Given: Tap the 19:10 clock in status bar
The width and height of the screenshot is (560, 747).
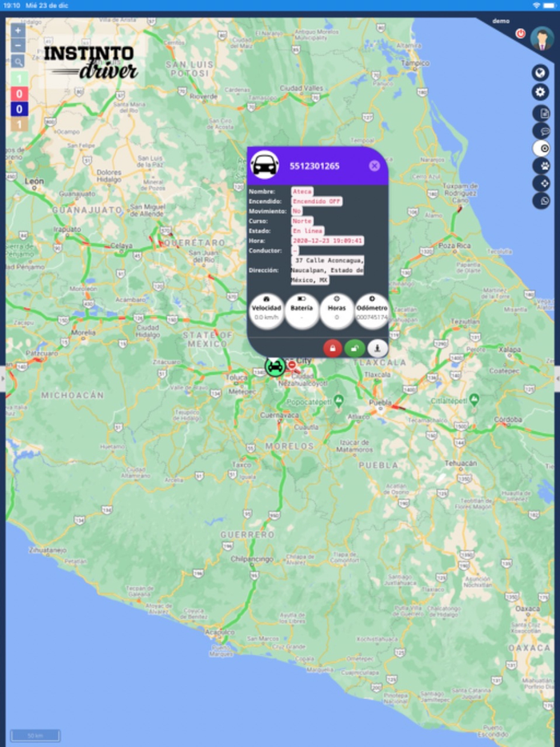Looking at the screenshot, I should point(11,6).
